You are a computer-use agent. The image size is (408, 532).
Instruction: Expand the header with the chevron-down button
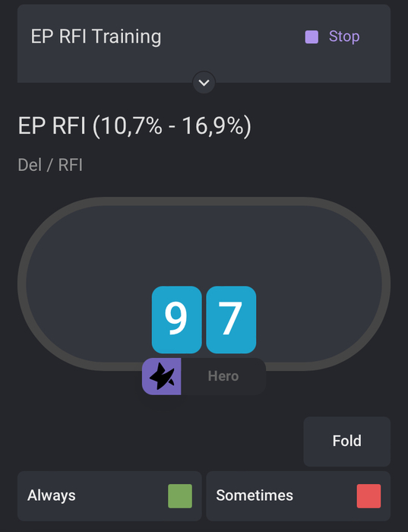(204, 82)
